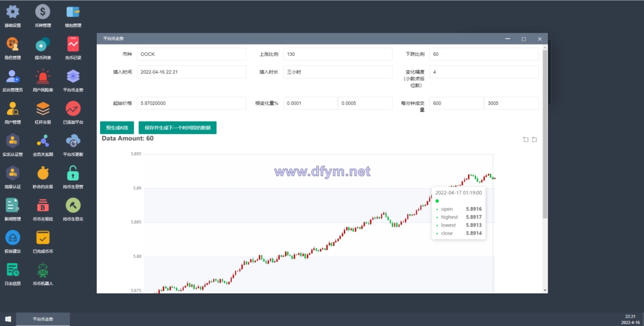Maximize the 平台币走势 window
This screenshot has width=644, height=326.
tap(524, 39)
